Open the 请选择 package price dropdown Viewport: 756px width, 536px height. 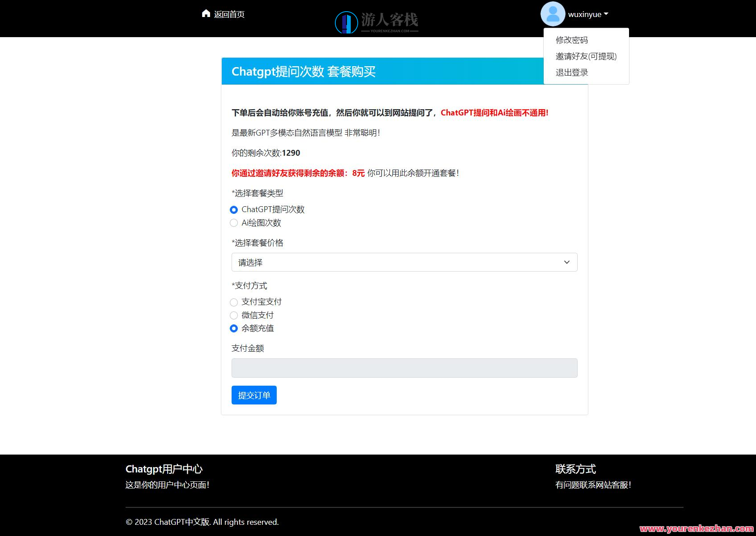[404, 262]
